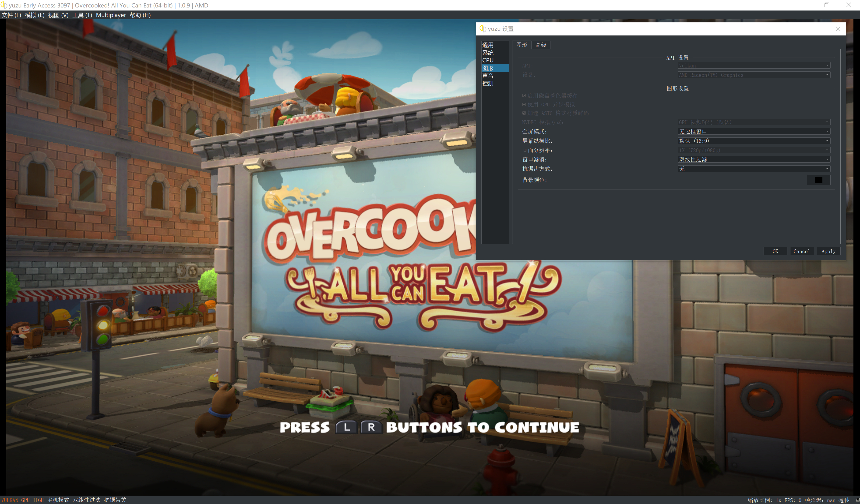Click the multiplayer status icon in status bar
Screen dimensions: 860x504
point(858,500)
